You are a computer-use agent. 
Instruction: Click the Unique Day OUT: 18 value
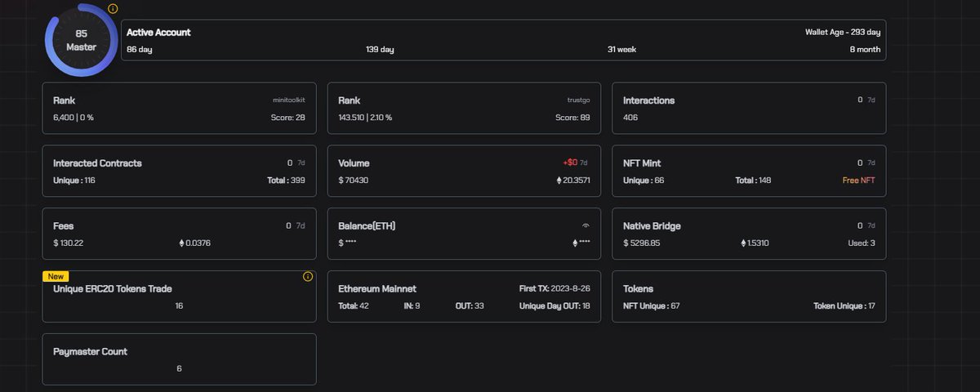click(555, 306)
